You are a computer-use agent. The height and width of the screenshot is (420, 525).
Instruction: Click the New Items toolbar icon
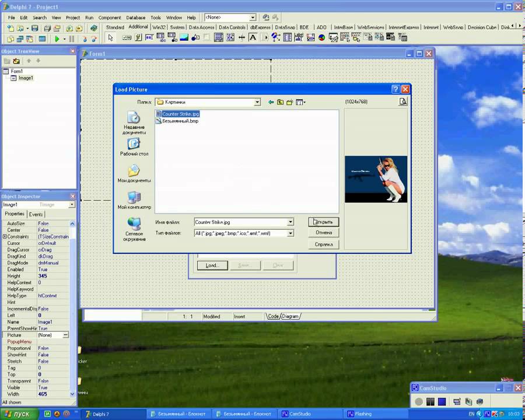[x=10, y=29]
